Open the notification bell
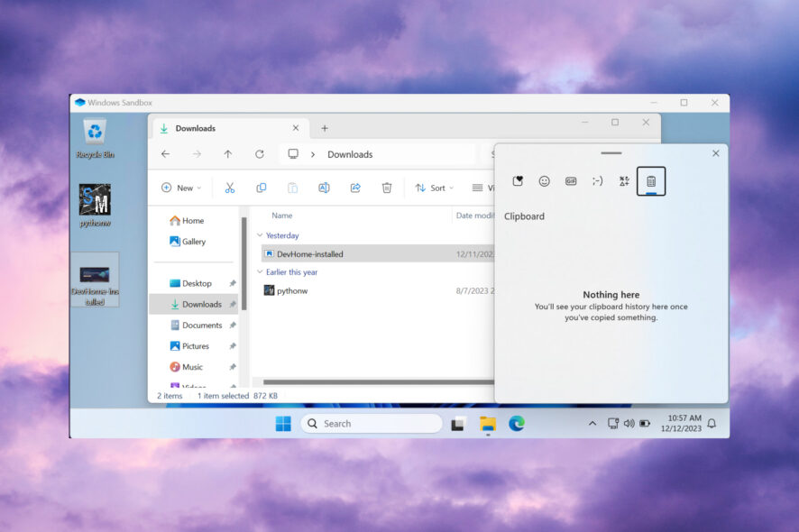Image resolution: width=799 pixels, height=532 pixels. click(712, 424)
